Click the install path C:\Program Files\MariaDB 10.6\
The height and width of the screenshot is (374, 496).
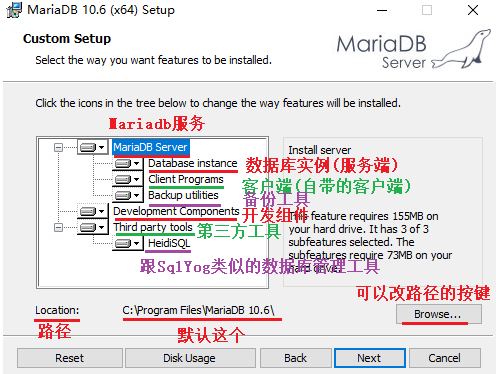[x=198, y=310]
